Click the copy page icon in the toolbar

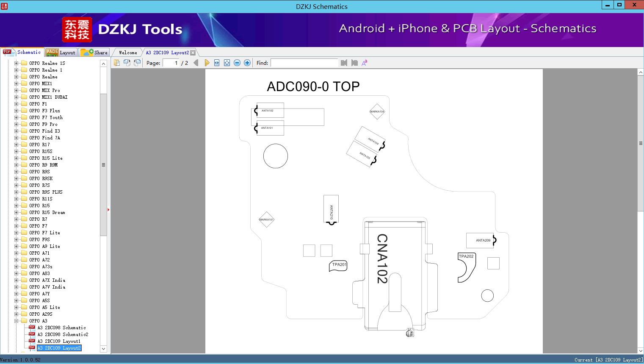click(x=117, y=63)
